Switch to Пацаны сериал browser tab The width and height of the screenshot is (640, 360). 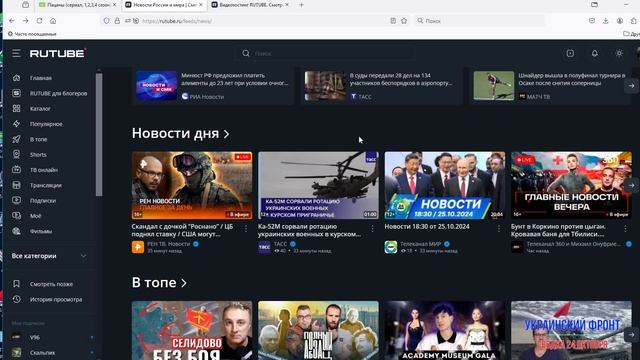point(78,5)
